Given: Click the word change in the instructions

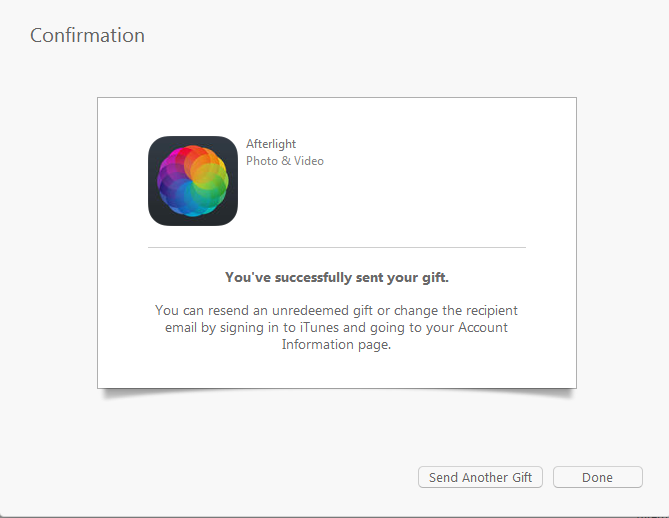Looking at the screenshot, I should click(411, 311).
